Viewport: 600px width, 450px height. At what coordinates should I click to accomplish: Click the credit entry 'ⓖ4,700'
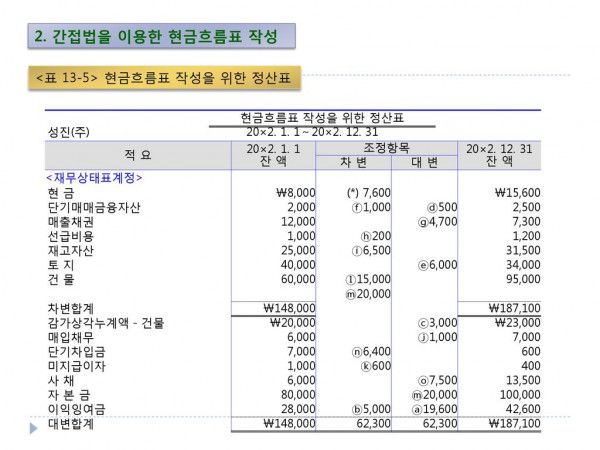coord(438,222)
